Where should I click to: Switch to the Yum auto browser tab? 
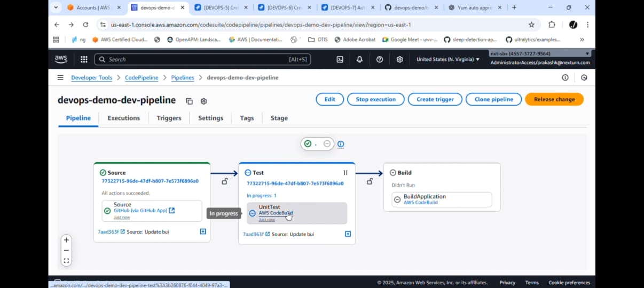point(474,7)
